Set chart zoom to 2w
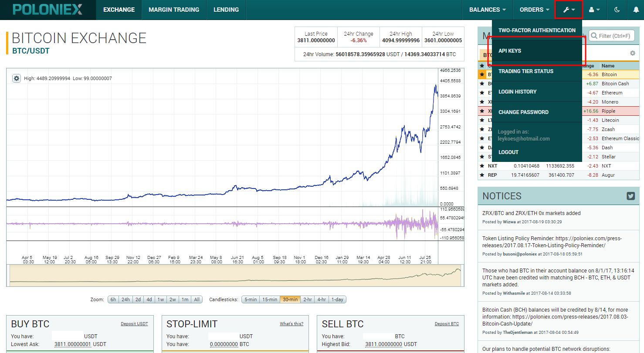The height and width of the screenshot is (353, 644). pyautogui.click(x=173, y=299)
